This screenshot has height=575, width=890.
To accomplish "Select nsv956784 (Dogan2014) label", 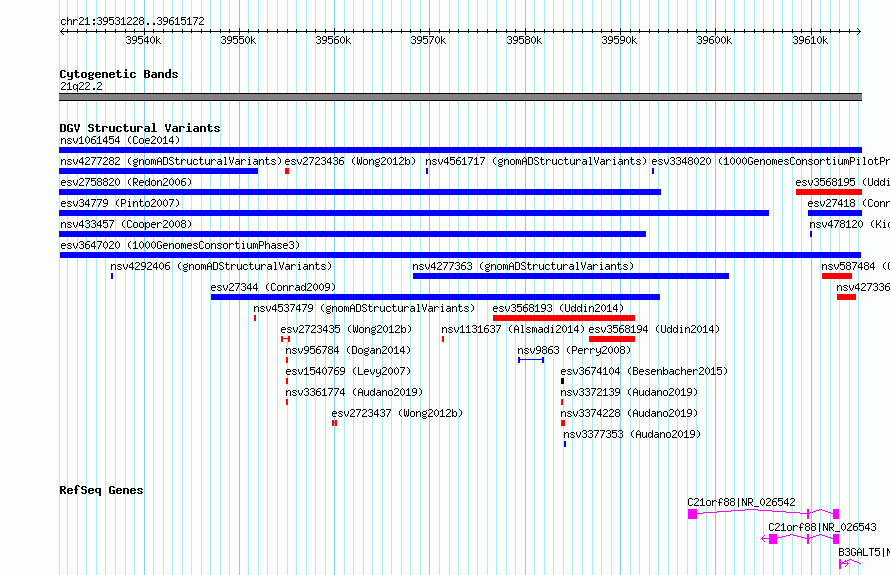I will [348, 350].
